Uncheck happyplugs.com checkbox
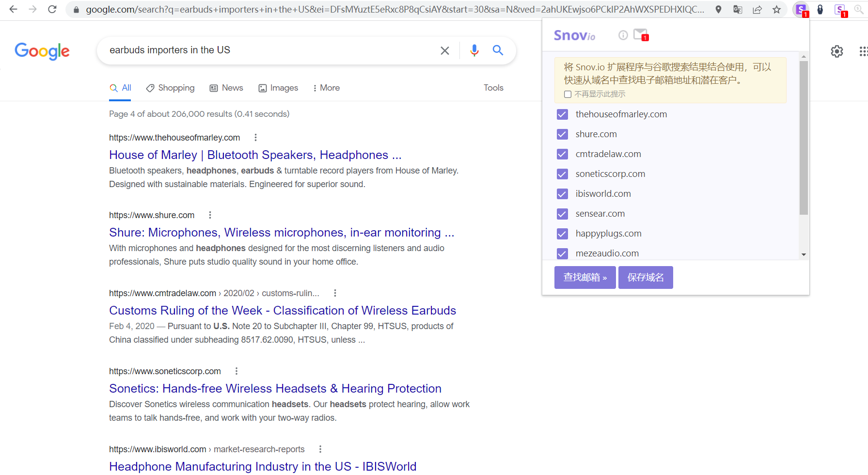Screen dimensions: 868x475 (x=562, y=234)
